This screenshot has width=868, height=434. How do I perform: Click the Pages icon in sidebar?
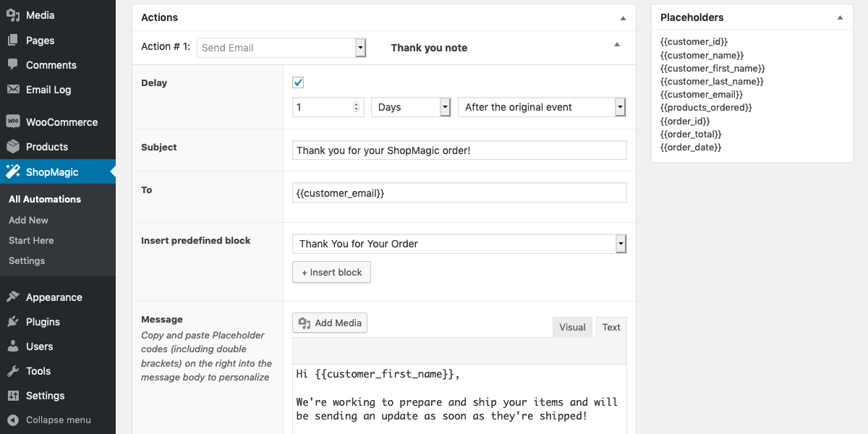click(x=13, y=41)
